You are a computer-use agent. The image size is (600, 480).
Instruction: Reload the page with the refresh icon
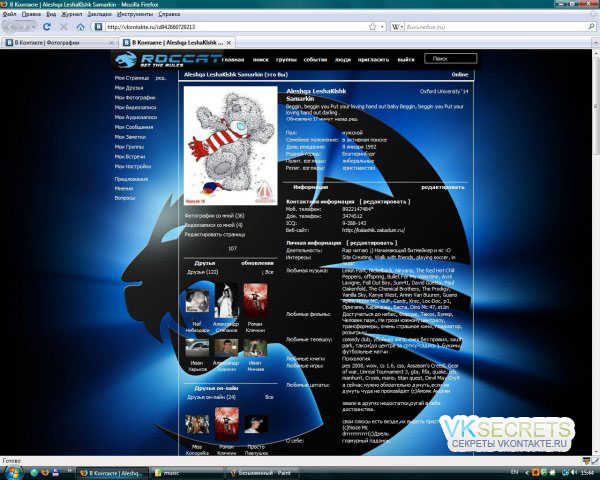(x=47, y=27)
